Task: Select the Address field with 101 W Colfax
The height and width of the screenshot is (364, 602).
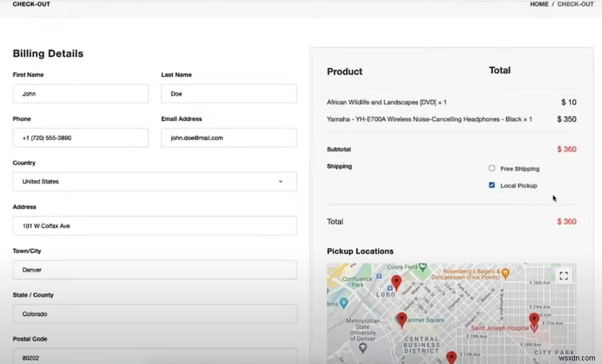Action: point(154,226)
